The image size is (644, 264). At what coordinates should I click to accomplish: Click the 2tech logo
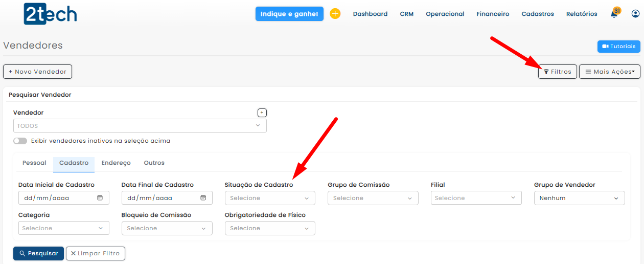click(x=50, y=14)
